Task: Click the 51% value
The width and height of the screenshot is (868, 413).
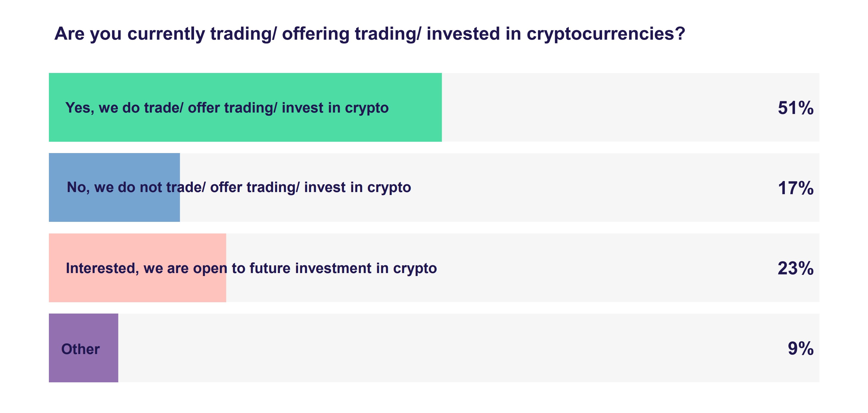Action: coord(795,108)
